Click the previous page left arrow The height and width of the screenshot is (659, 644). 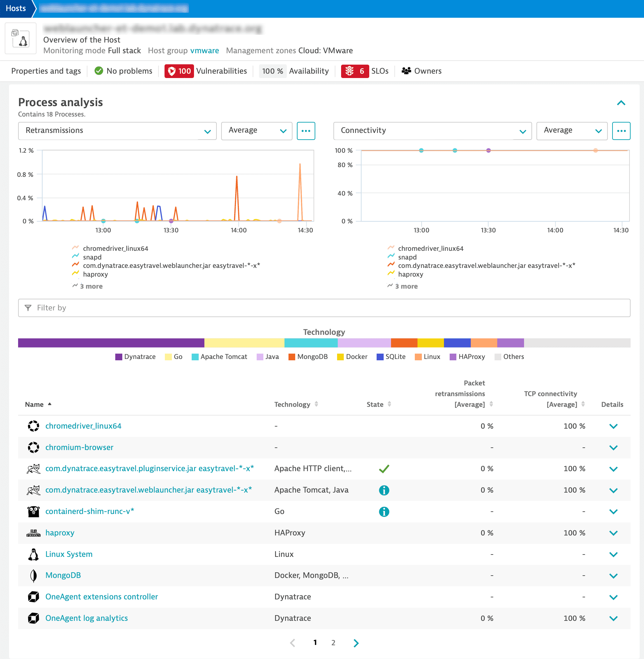pyautogui.click(x=293, y=643)
